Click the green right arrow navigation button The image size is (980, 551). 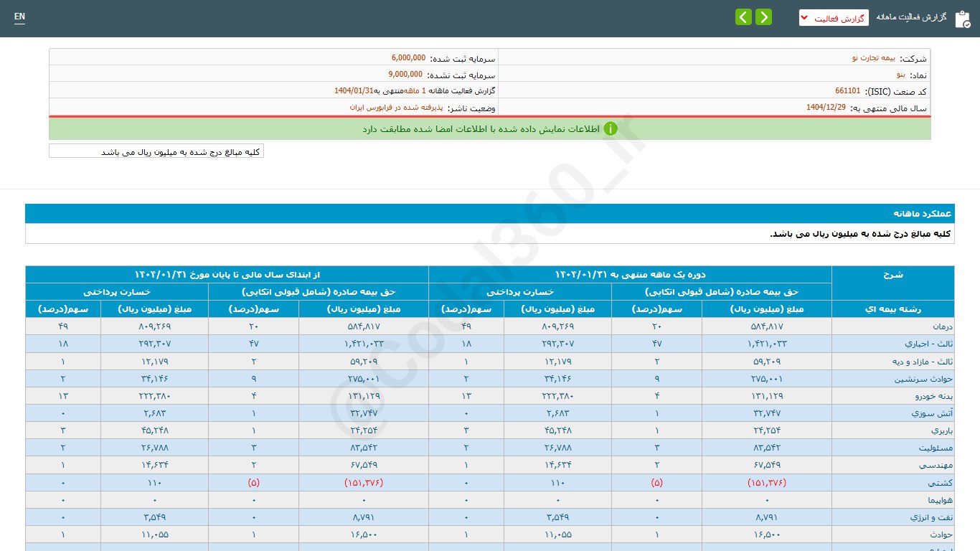click(763, 17)
